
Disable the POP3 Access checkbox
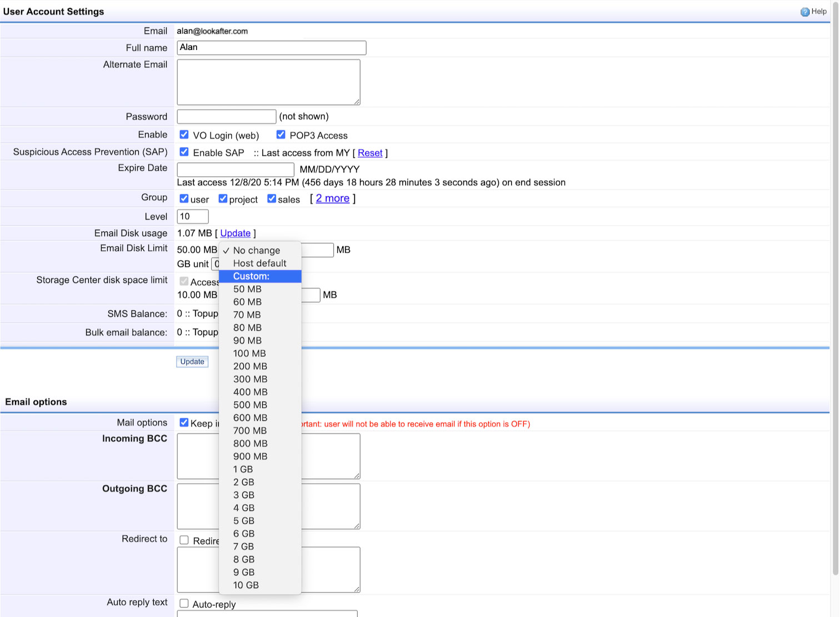[x=281, y=135]
